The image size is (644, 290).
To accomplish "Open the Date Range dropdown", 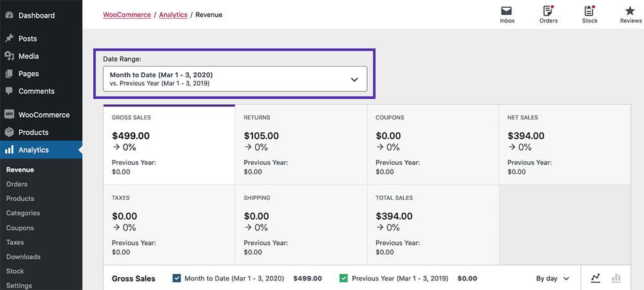I will coord(235,79).
